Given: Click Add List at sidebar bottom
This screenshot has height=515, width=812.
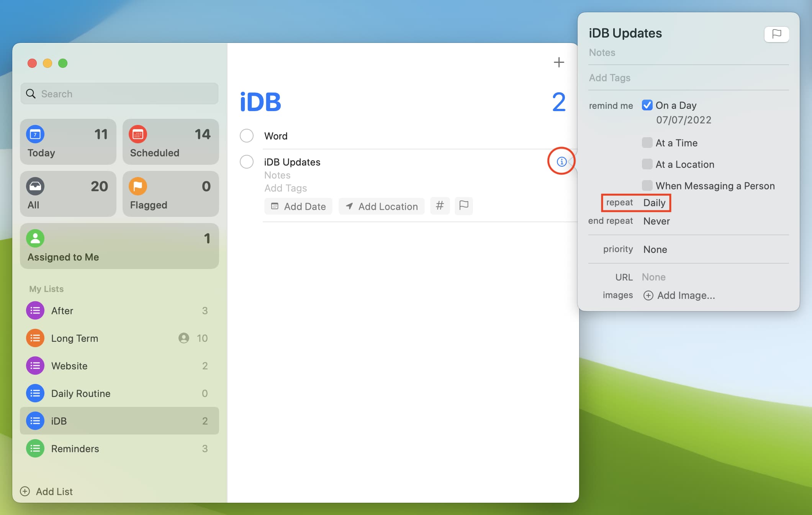Looking at the screenshot, I should [46, 492].
